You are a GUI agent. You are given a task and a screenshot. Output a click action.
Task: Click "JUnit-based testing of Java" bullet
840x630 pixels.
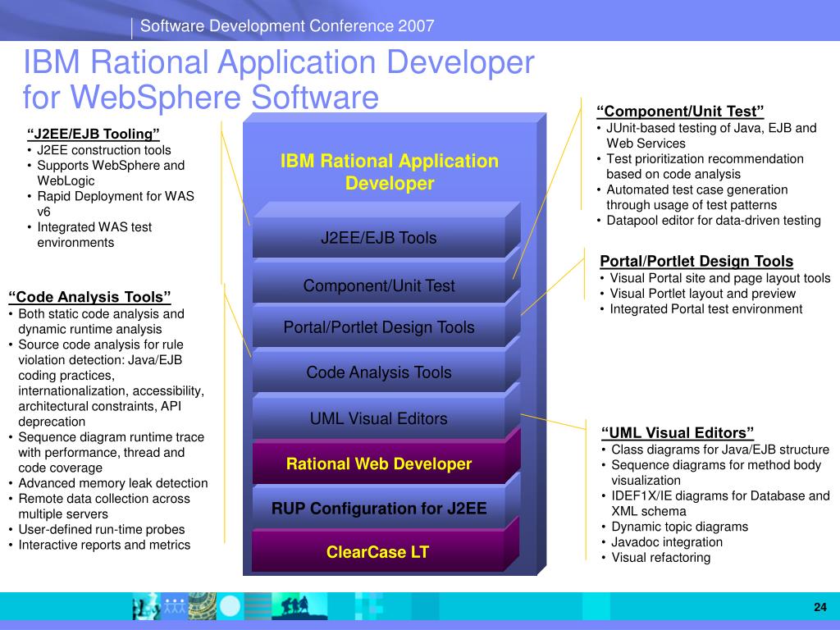(x=711, y=135)
